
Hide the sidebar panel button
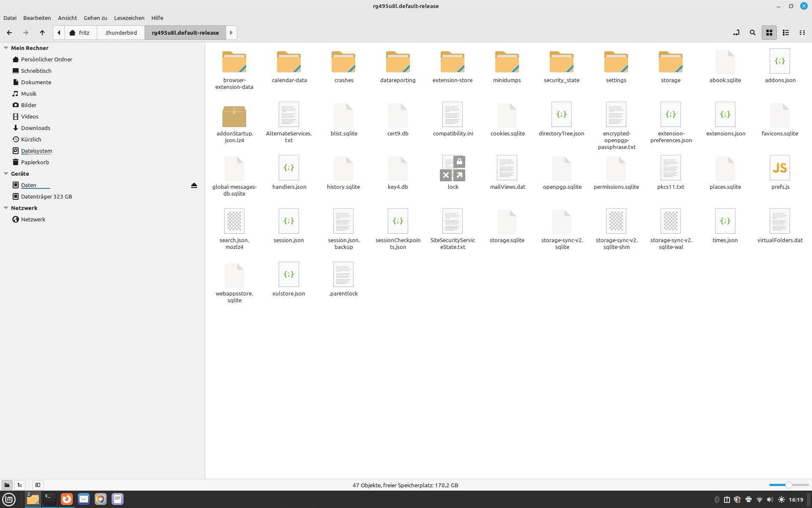tap(38, 485)
